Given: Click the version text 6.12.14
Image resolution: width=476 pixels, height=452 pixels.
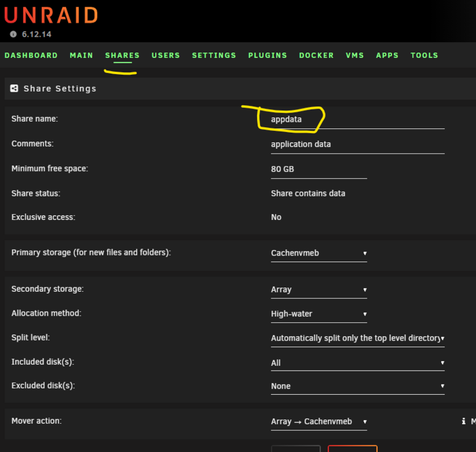Looking at the screenshot, I should click(36, 34).
